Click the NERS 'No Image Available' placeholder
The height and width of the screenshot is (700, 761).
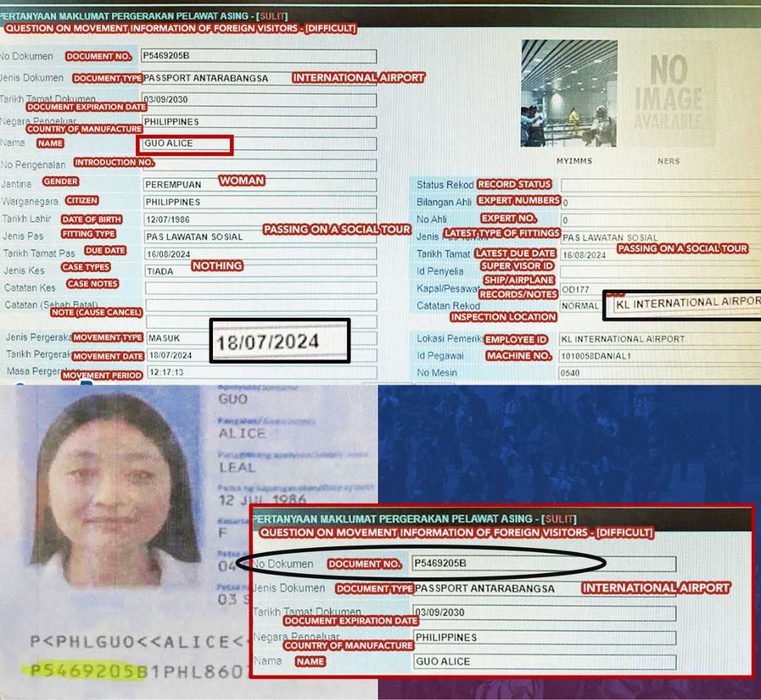668,93
